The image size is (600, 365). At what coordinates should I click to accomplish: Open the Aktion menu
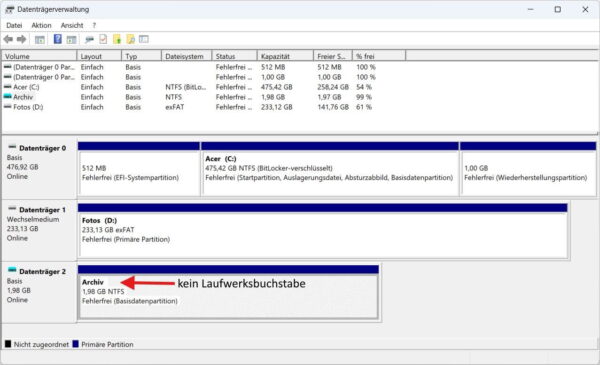[41, 25]
